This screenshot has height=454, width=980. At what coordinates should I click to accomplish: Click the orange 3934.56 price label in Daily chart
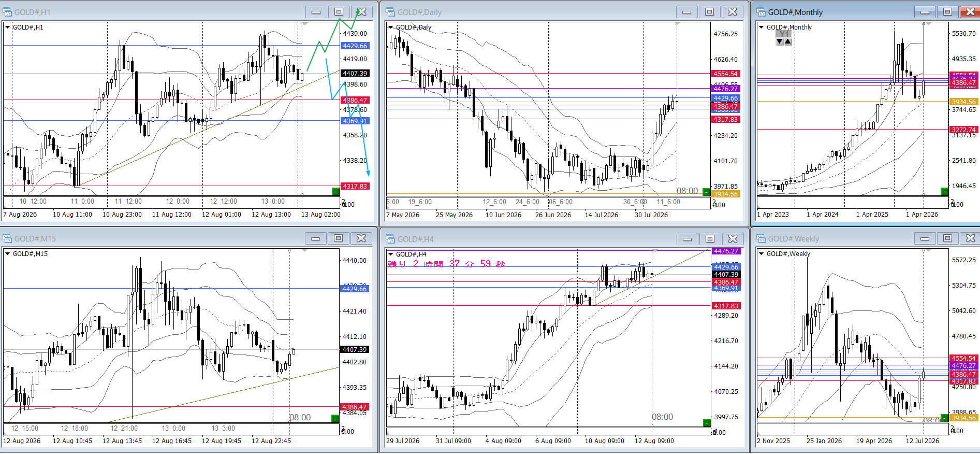[x=726, y=194]
